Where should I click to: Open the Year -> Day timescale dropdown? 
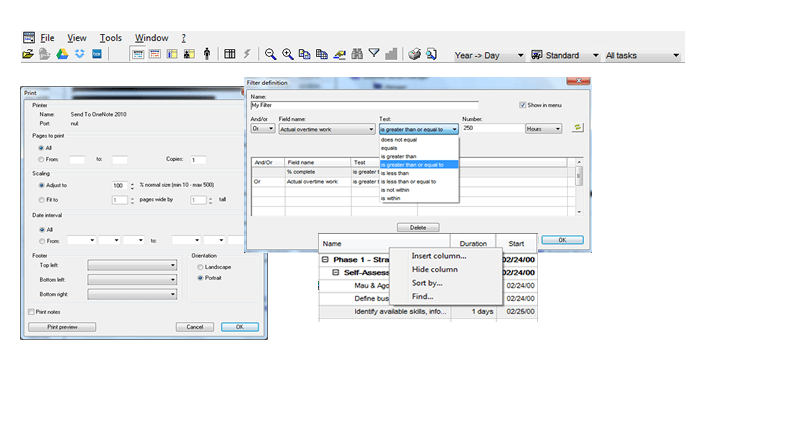tap(489, 55)
